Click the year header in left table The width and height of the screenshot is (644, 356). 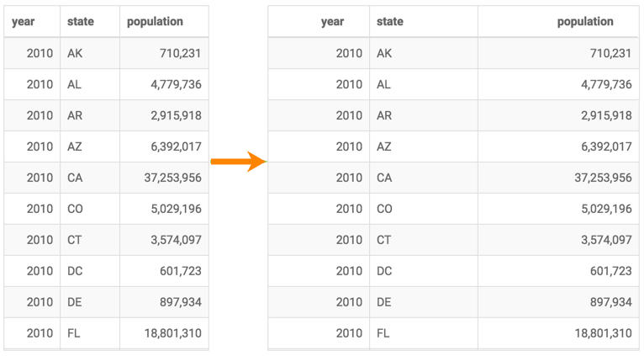(24, 22)
